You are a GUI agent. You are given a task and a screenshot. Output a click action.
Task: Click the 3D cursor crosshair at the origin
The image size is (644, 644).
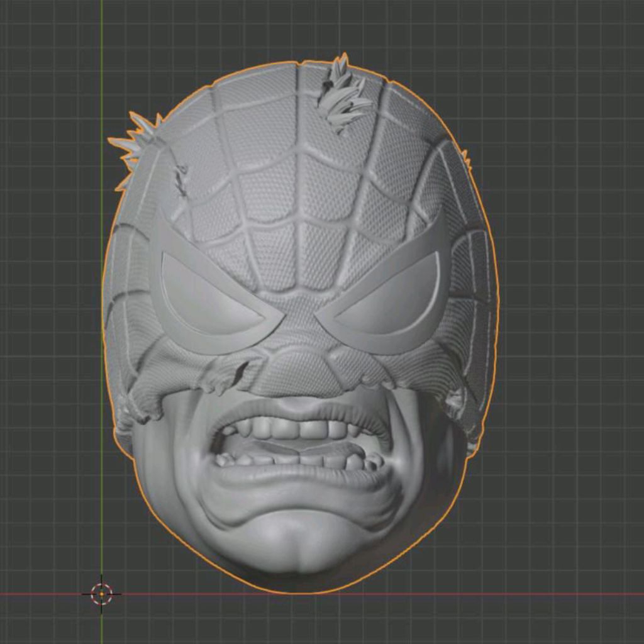point(101,594)
